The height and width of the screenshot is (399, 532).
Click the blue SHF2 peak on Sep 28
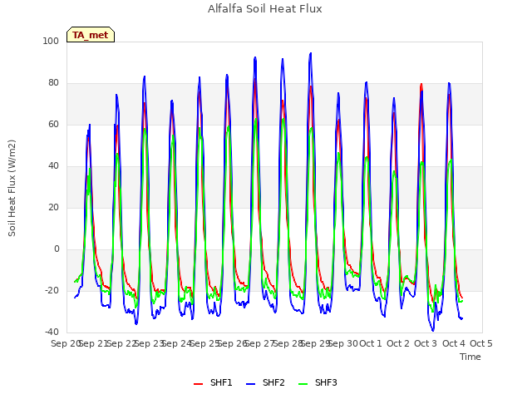coord(310,53)
